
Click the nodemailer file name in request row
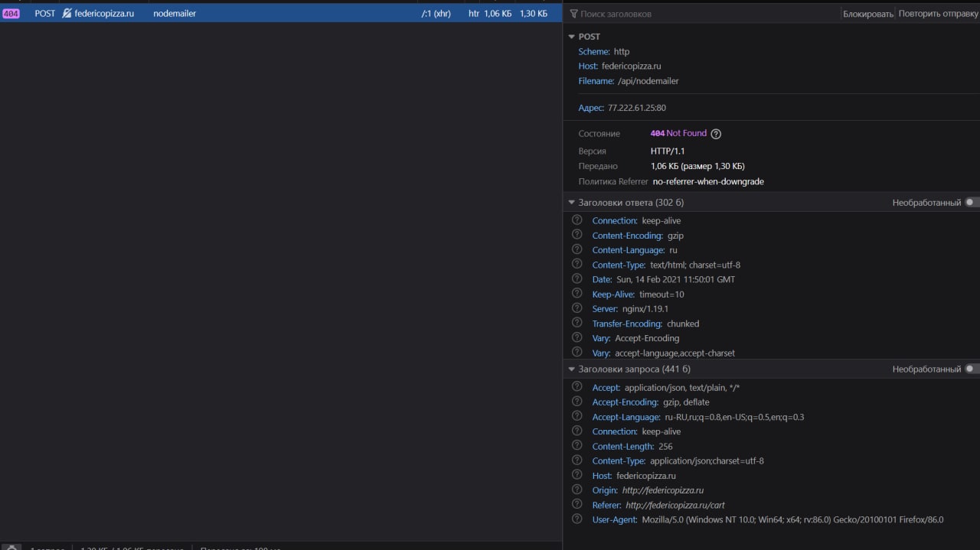point(175,13)
